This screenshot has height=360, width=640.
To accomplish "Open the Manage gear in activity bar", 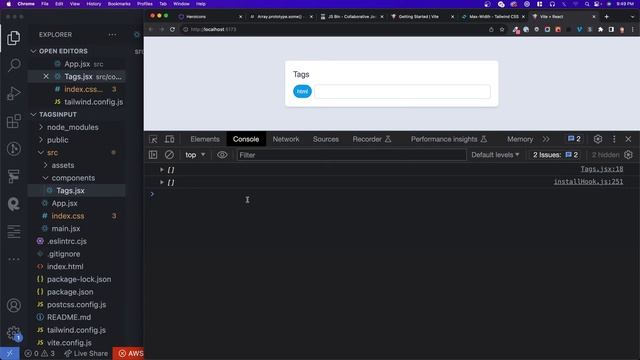I will pyautogui.click(x=13, y=333).
